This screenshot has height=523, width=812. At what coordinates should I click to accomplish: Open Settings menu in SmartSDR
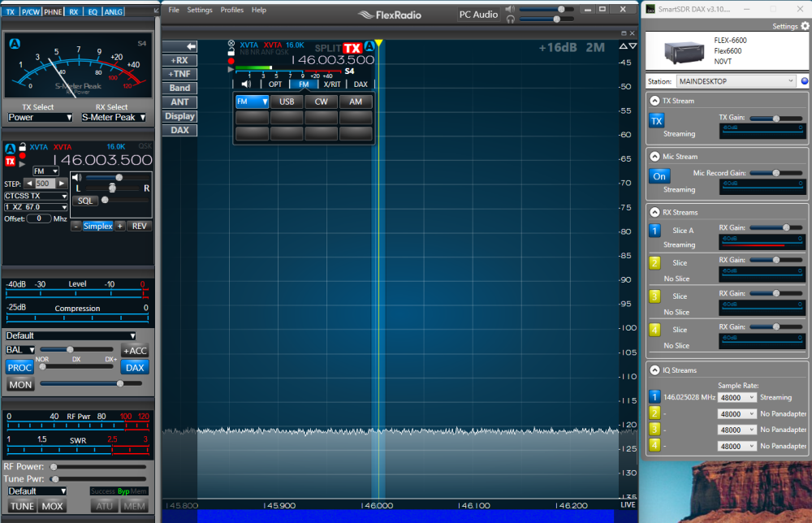[x=200, y=10]
